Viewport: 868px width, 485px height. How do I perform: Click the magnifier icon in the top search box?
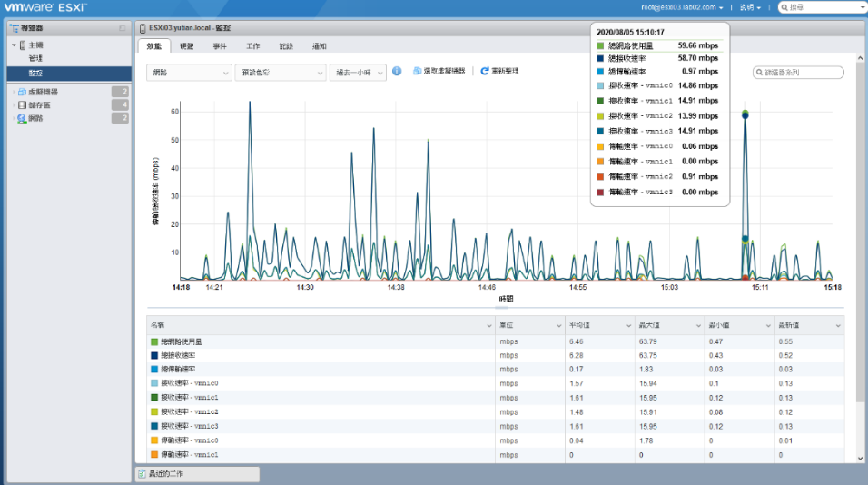pyautogui.click(x=784, y=7)
